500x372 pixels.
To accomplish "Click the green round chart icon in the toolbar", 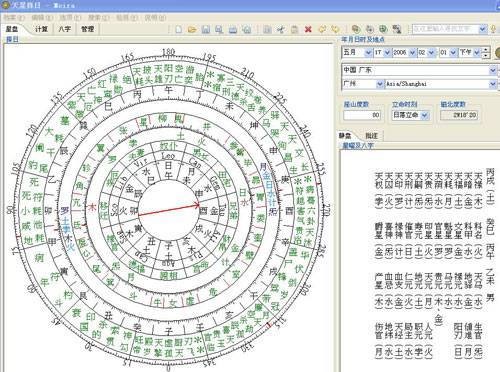I will click(x=383, y=29).
